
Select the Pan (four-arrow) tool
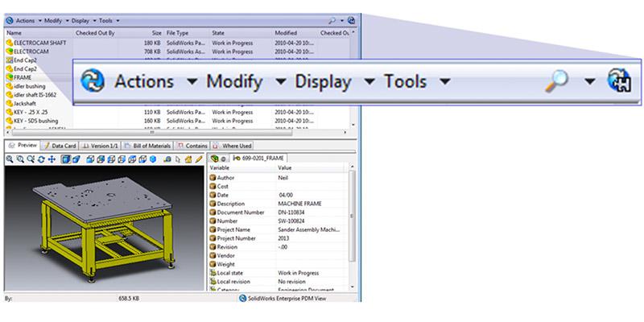[52, 159]
